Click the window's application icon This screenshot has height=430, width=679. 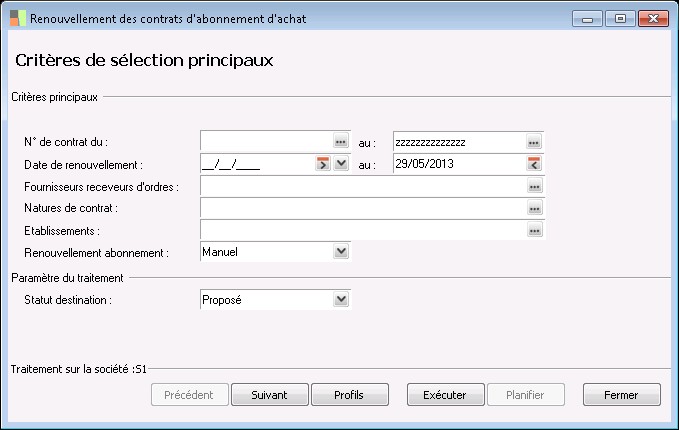point(18,19)
